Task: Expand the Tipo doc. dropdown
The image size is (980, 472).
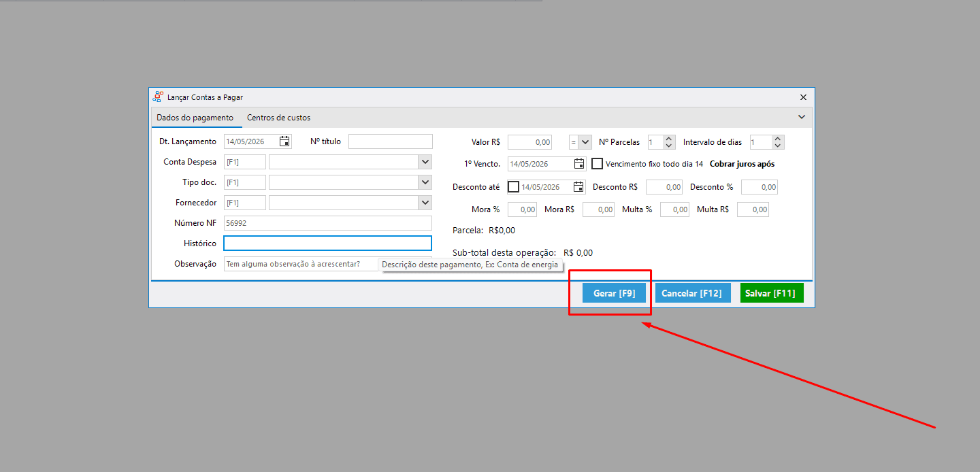Action: click(425, 182)
